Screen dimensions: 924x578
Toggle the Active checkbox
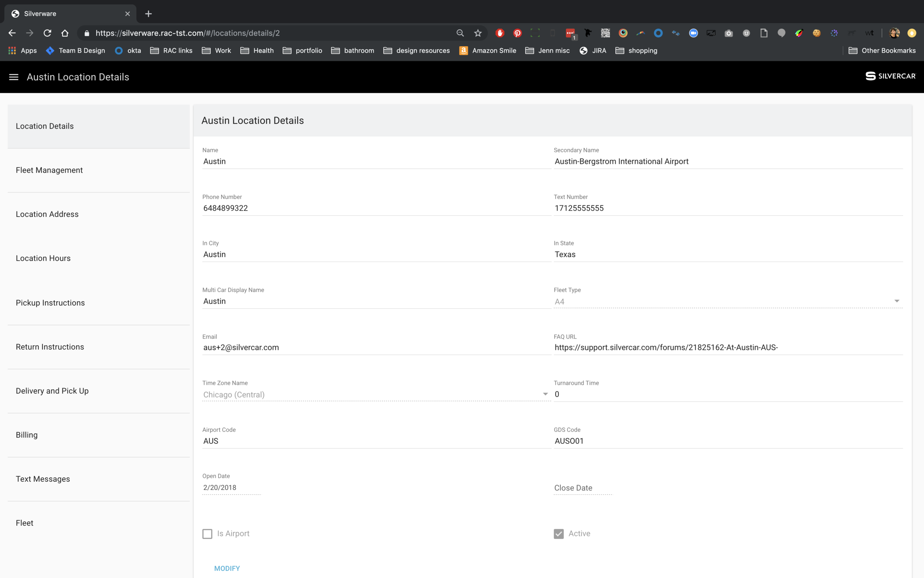pos(559,534)
